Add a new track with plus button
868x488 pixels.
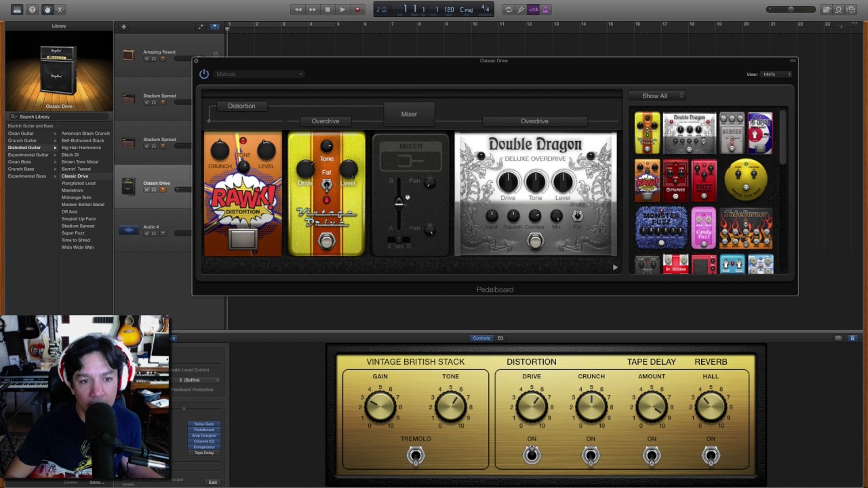123,27
